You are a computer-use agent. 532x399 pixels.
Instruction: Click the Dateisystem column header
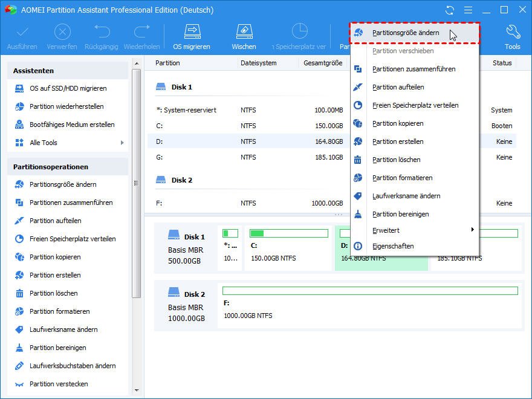tap(259, 63)
